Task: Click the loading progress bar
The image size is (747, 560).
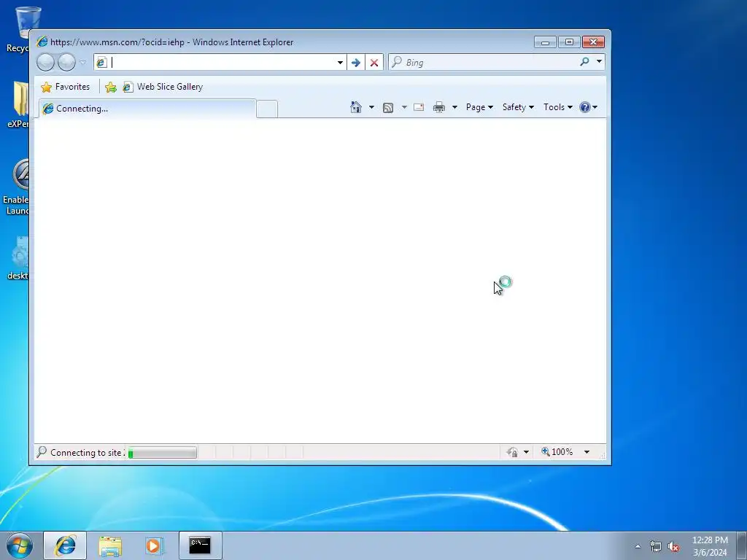Action: pyautogui.click(x=162, y=452)
